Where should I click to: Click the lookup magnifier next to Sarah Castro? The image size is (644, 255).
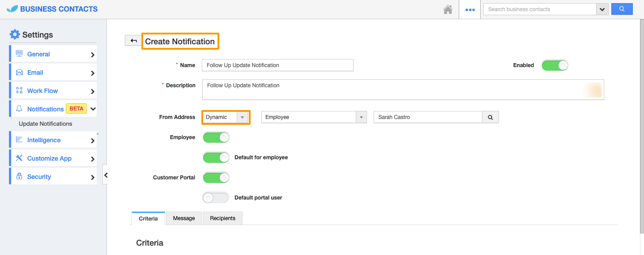click(490, 117)
